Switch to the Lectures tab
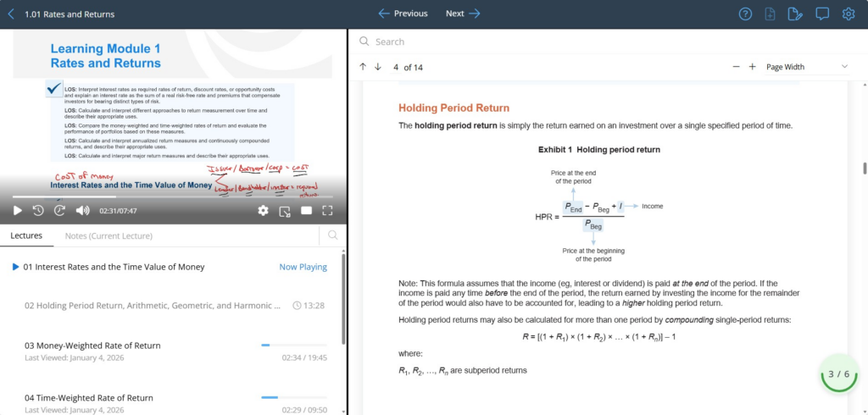Screen dimensions: 868x415 26,235
